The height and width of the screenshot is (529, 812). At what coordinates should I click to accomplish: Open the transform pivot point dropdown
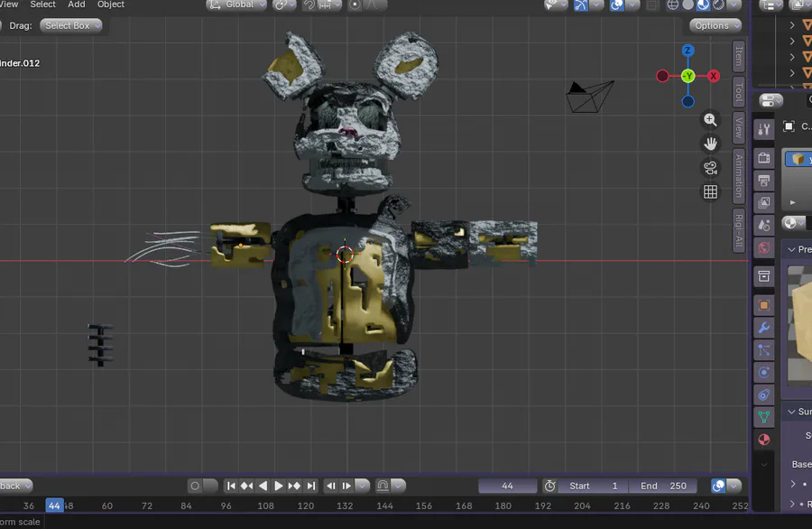click(284, 5)
